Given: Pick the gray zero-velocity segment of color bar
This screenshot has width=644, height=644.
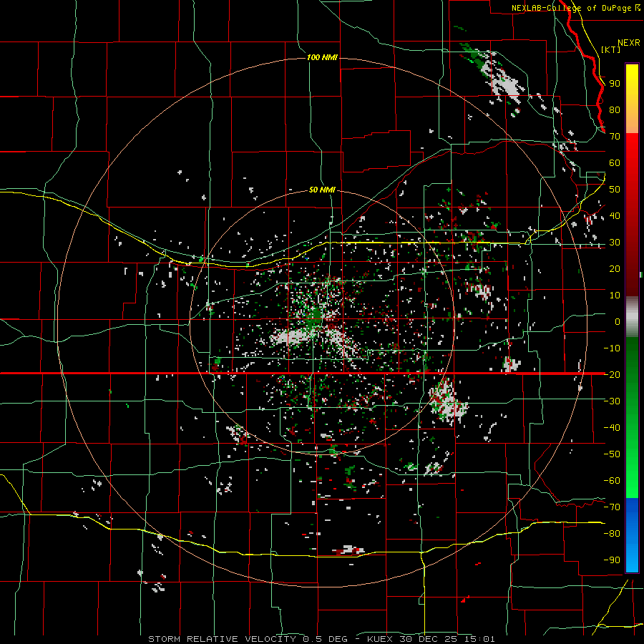Looking at the screenshot, I should [x=632, y=317].
